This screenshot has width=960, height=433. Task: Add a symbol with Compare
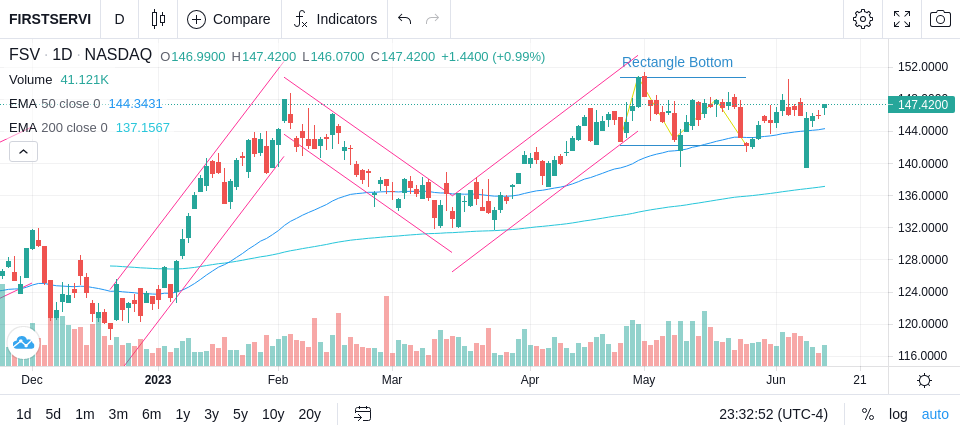click(229, 19)
